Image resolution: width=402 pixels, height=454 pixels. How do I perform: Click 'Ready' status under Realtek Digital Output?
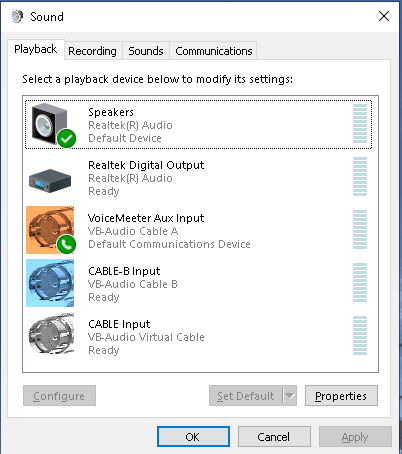[x=104, y=191]
